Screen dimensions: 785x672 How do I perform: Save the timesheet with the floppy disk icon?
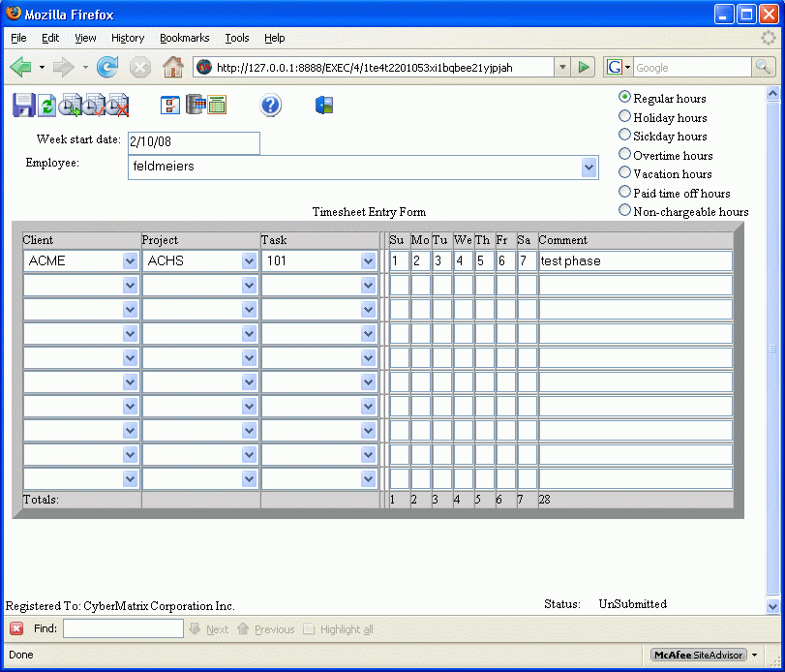[23, 106]
